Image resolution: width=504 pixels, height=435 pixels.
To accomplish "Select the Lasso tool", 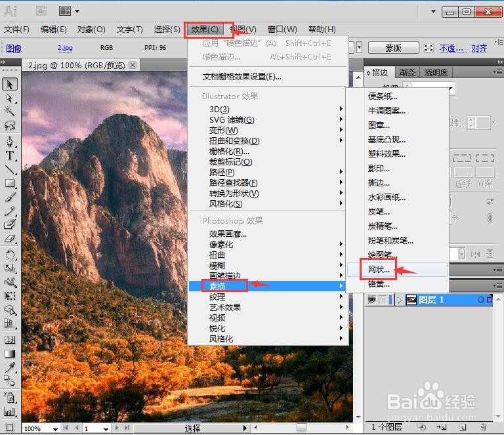I will pyautogui.click(x=10, y=125).
